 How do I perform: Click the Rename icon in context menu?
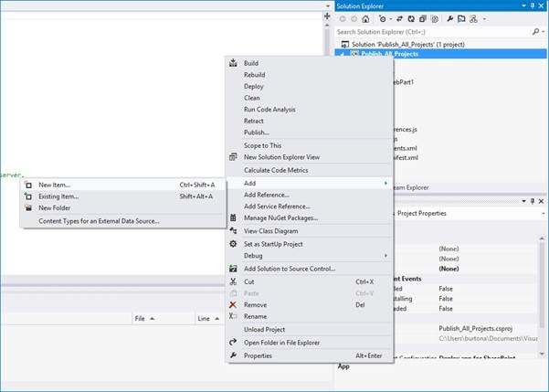(233, 316)
